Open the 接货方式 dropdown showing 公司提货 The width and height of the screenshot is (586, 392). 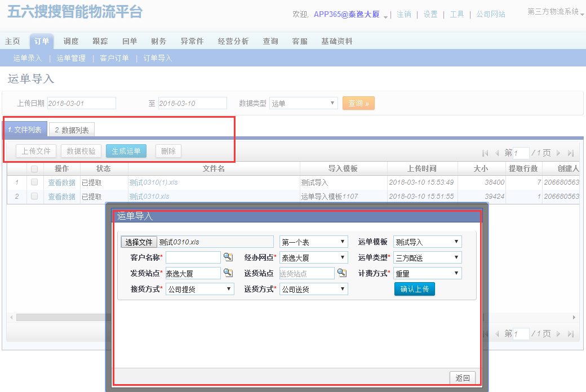tap(199, 289)
